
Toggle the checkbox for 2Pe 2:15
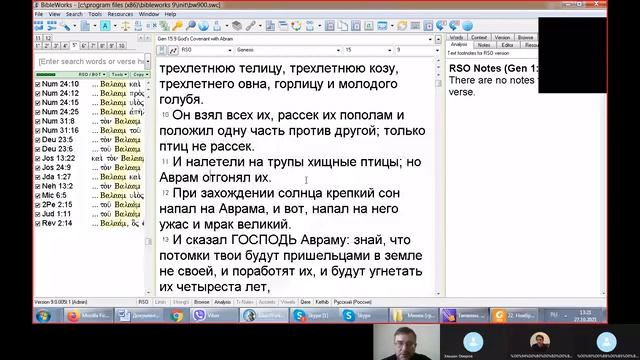pos(38,205)
